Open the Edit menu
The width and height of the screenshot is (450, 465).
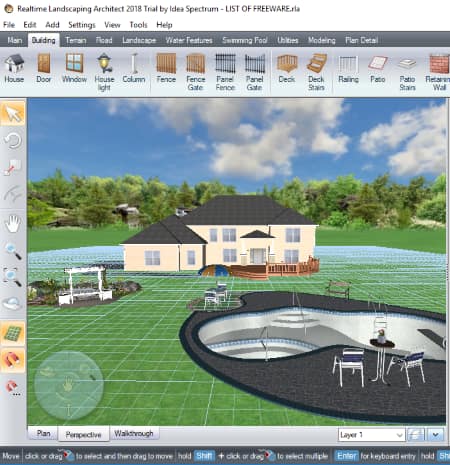point(30,25)
